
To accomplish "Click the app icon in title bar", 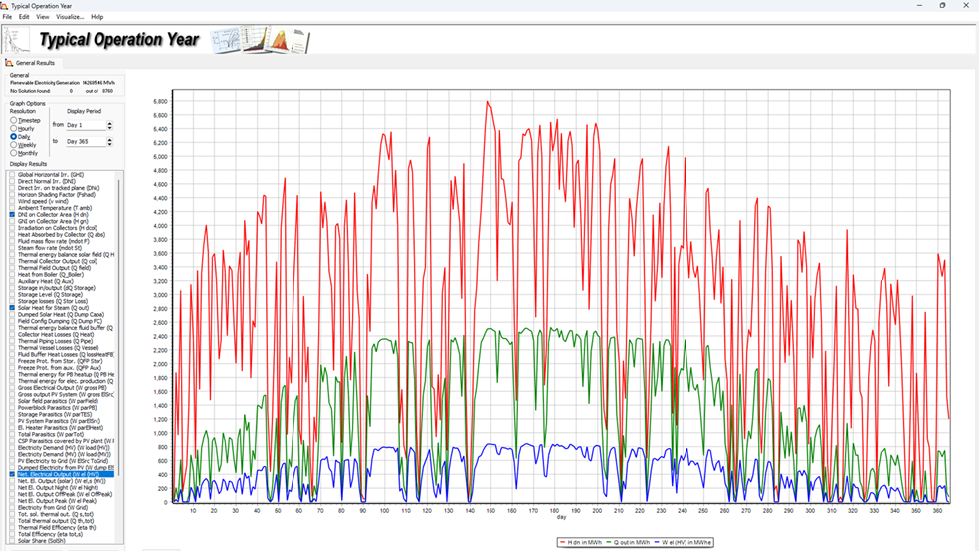I will (5, 5).
